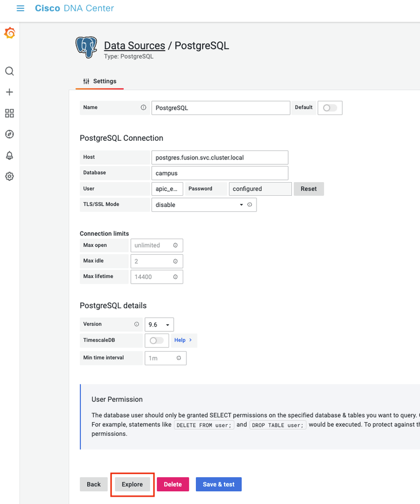Click the info icon in Max idle
This screenshot has height=504, width=420.
click(175, 261)
